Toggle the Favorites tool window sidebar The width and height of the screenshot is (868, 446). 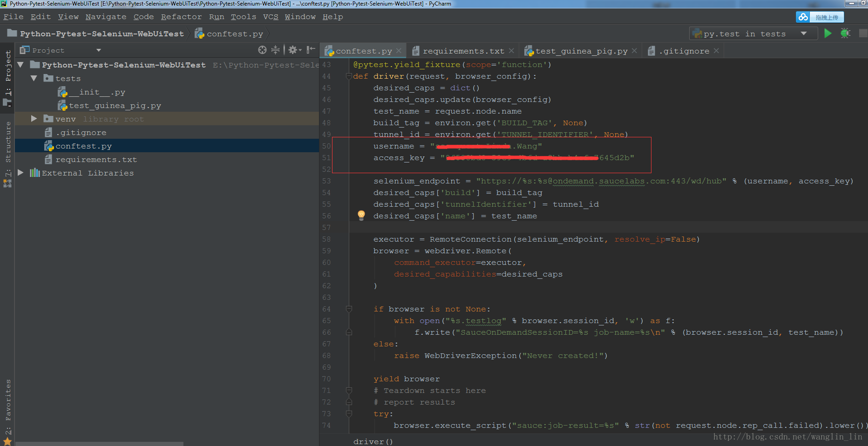tap(7, 400)
